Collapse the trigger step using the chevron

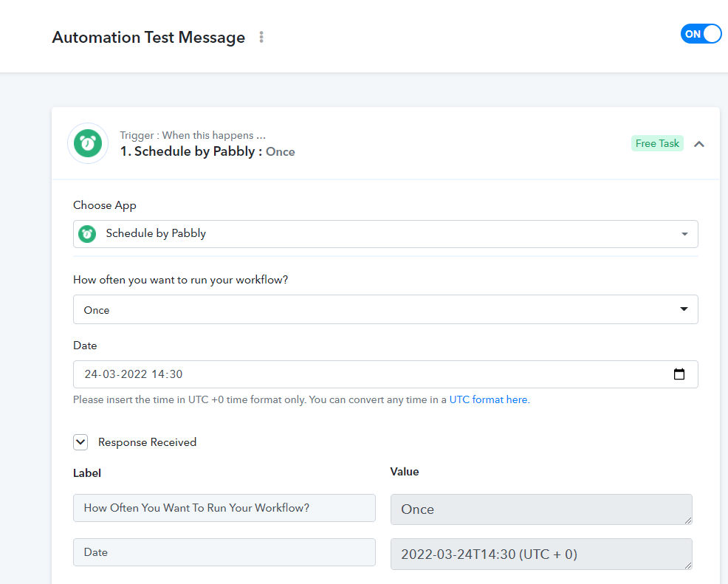[x=698, y=144]
